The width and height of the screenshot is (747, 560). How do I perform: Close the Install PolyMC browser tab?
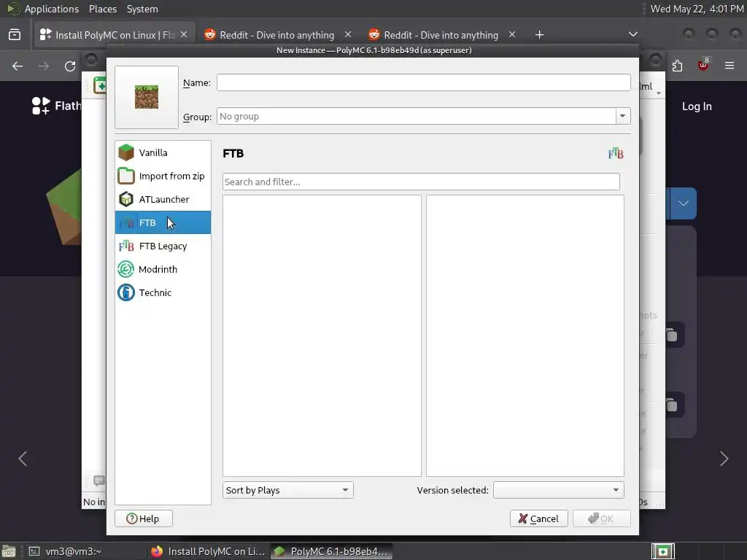tap(184, 35)
